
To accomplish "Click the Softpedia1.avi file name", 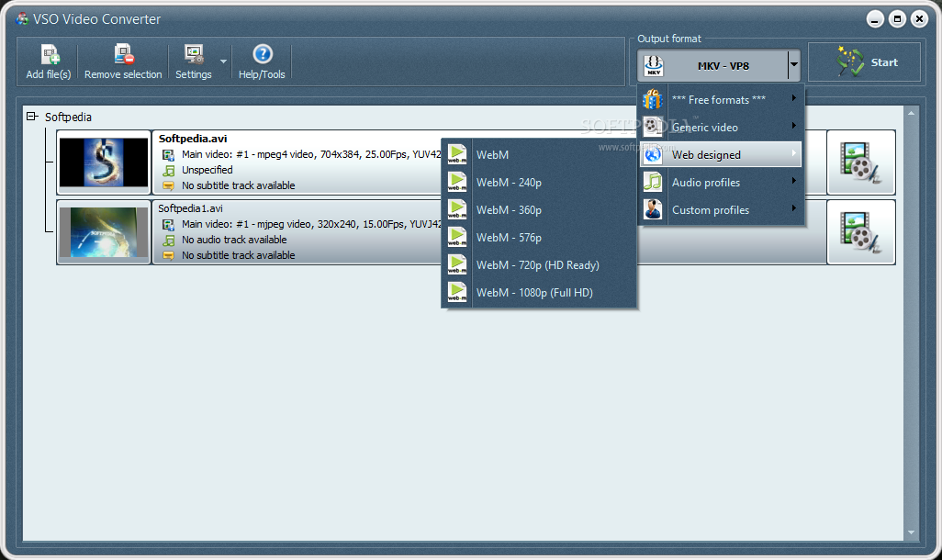I will [x=190, y=208].
